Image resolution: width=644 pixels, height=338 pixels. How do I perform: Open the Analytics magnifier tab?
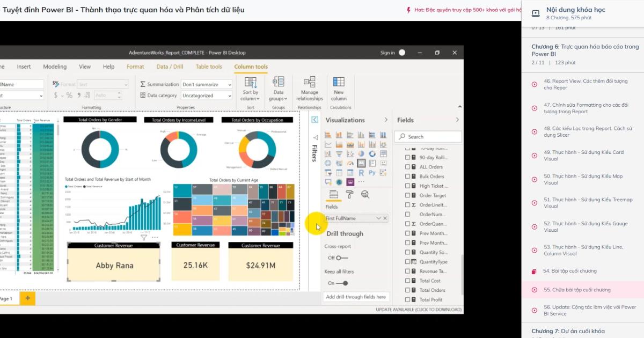365,194
